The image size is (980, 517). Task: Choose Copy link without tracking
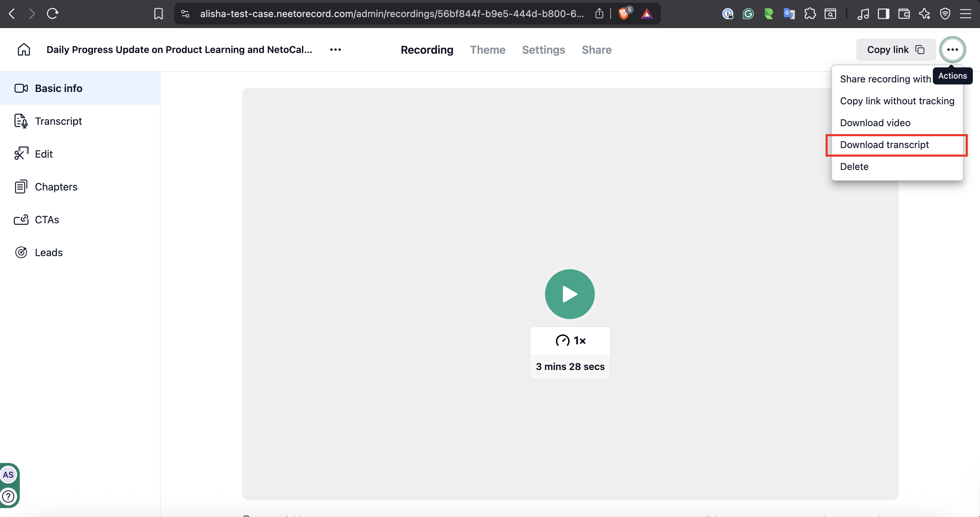click(x=897, y=101)
